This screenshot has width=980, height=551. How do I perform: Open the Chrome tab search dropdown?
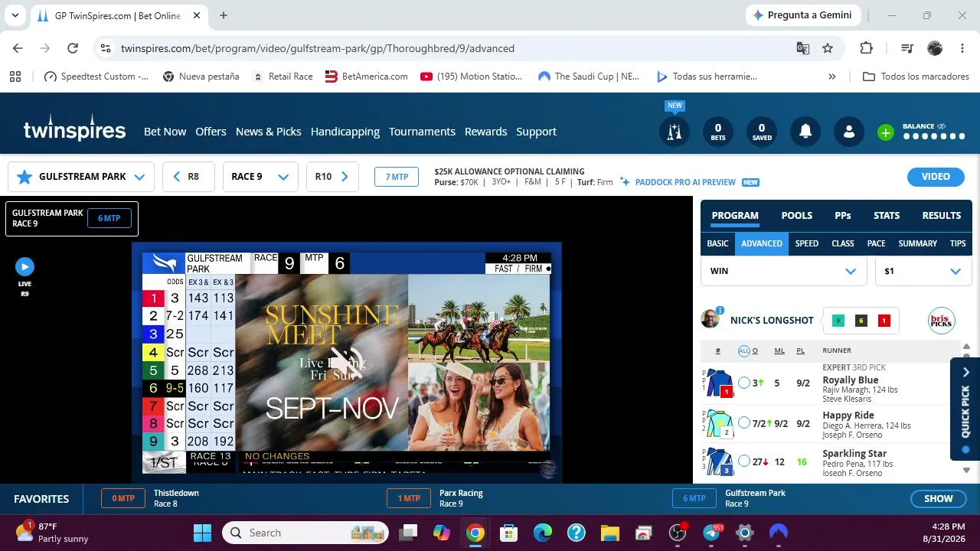[x=15, y=15]
